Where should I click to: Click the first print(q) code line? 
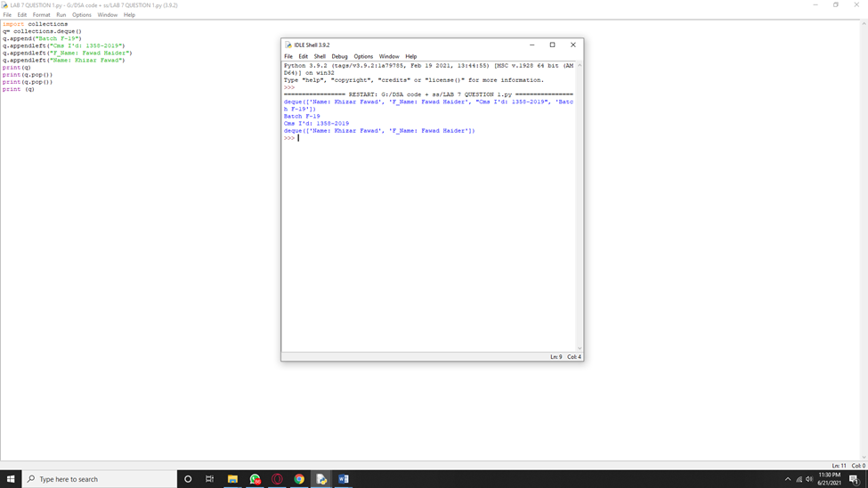tap(17, 68)
